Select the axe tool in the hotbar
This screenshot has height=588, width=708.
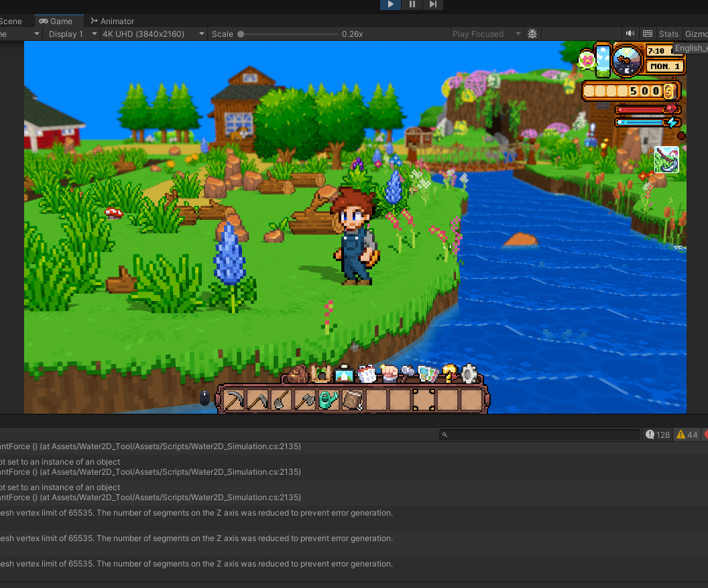[x=304, y=400]
